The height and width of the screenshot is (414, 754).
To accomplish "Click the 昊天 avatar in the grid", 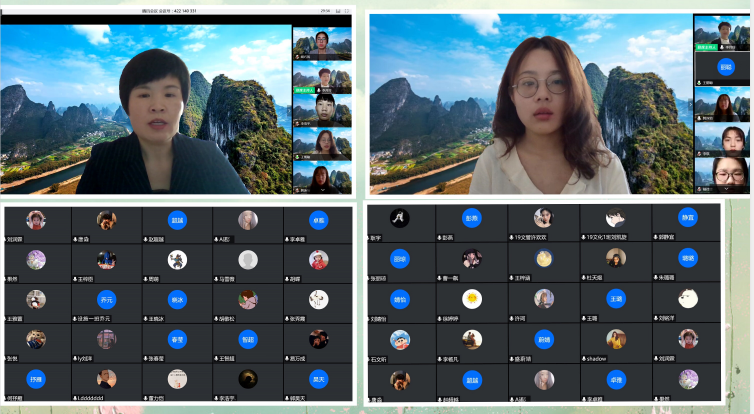I will pos(319,379).
